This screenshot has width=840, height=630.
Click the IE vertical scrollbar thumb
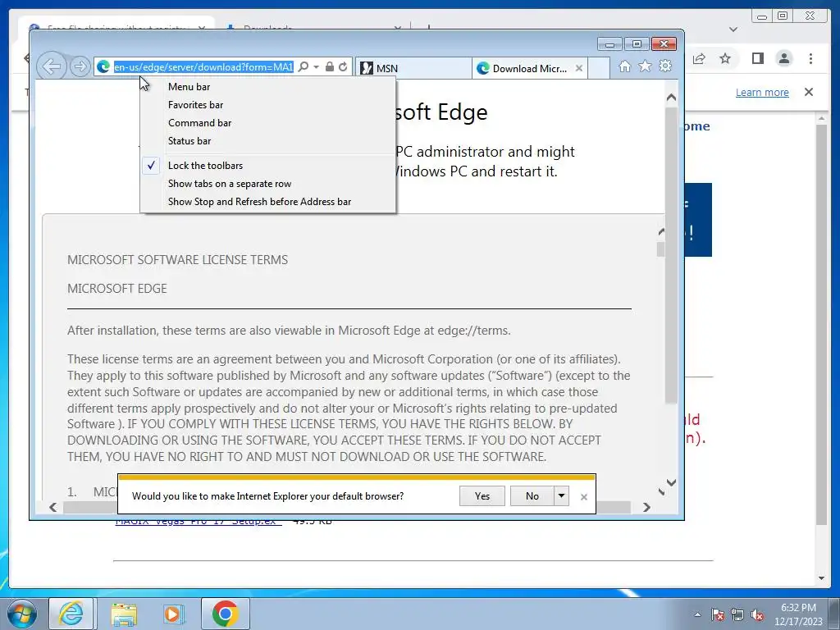(x=671, y=256)
